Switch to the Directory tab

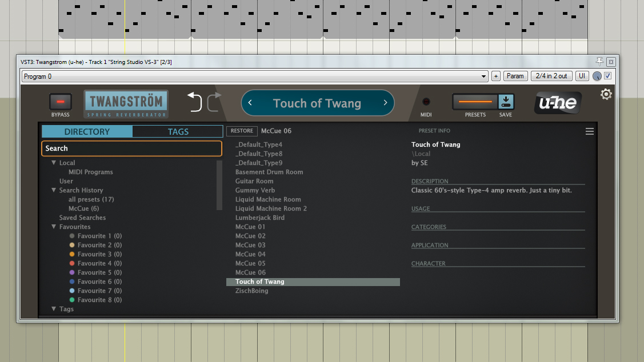[x=87, y=131]
